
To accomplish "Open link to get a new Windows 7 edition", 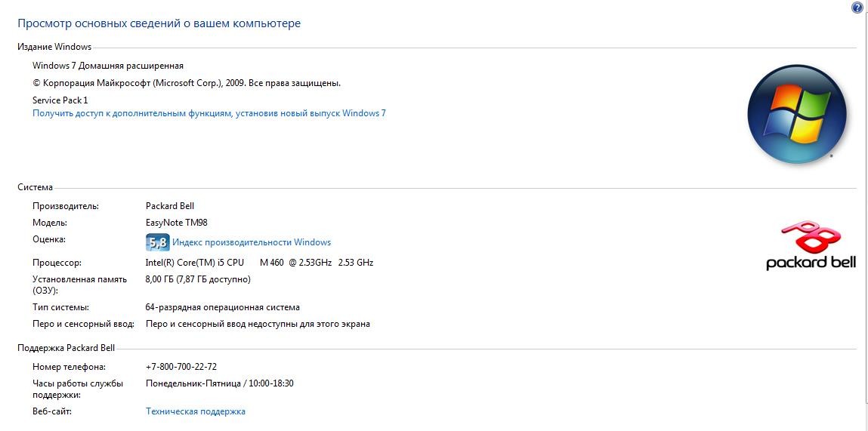I will pos(209,113).
